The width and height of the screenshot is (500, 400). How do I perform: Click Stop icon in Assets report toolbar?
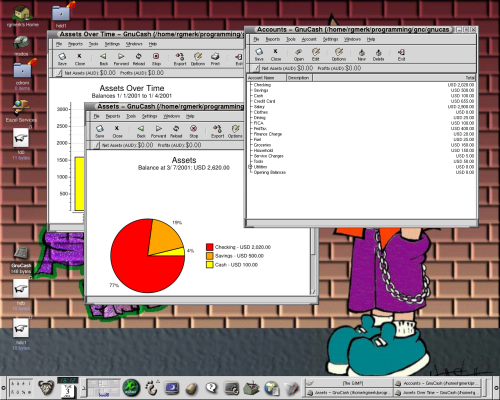tap(194, 131)
